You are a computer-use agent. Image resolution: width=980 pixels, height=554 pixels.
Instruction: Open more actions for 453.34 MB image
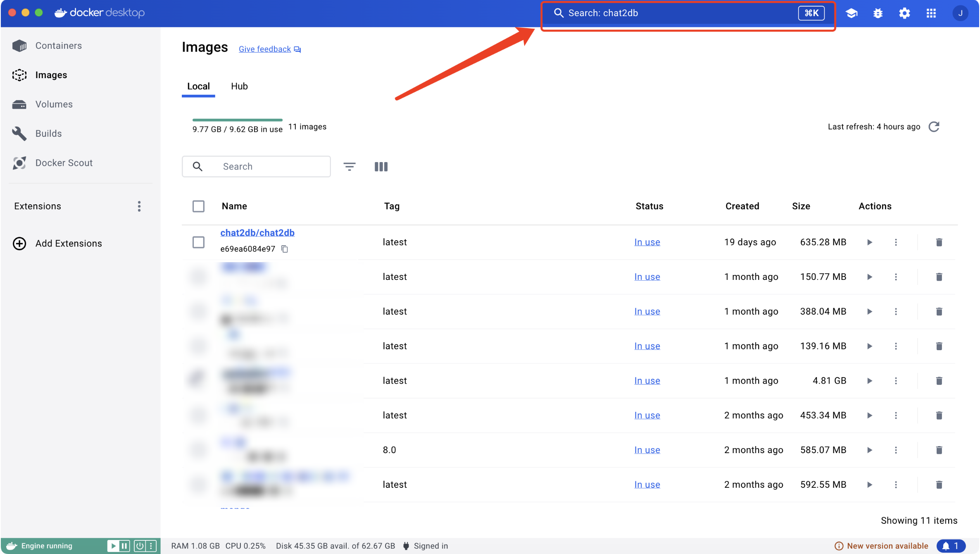pos(896,415)
